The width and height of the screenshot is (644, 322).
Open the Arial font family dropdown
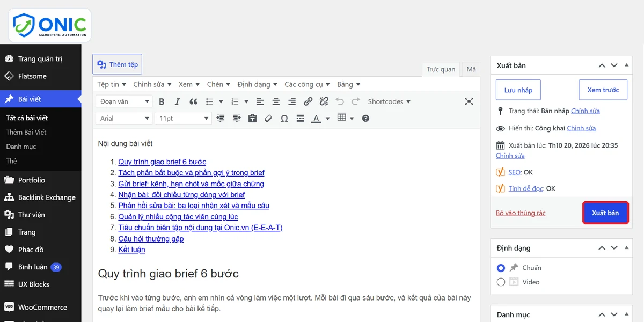[x=124, y=118]
